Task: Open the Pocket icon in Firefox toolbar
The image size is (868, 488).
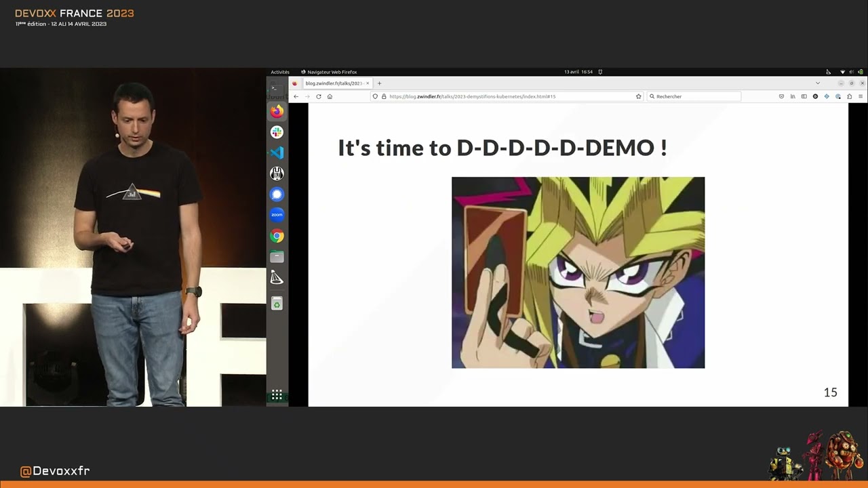Action: [x=781, y=96]
